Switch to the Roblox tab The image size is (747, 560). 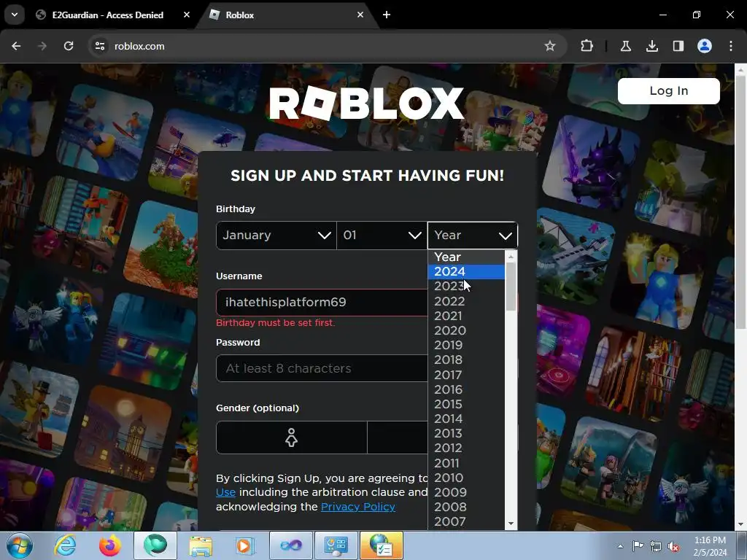click(x=287, y=15)
